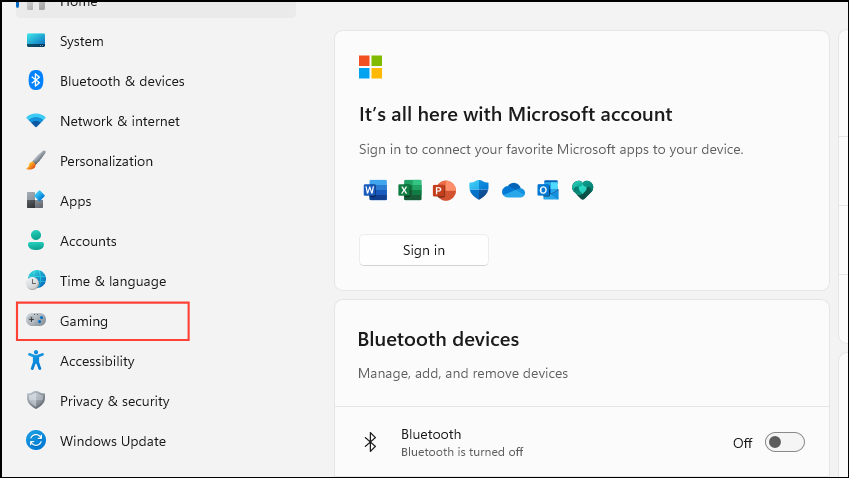The width and height of the screenshot is (849, 478).
Task: Click the Sign in button
Action: click(x=424, y=250)
